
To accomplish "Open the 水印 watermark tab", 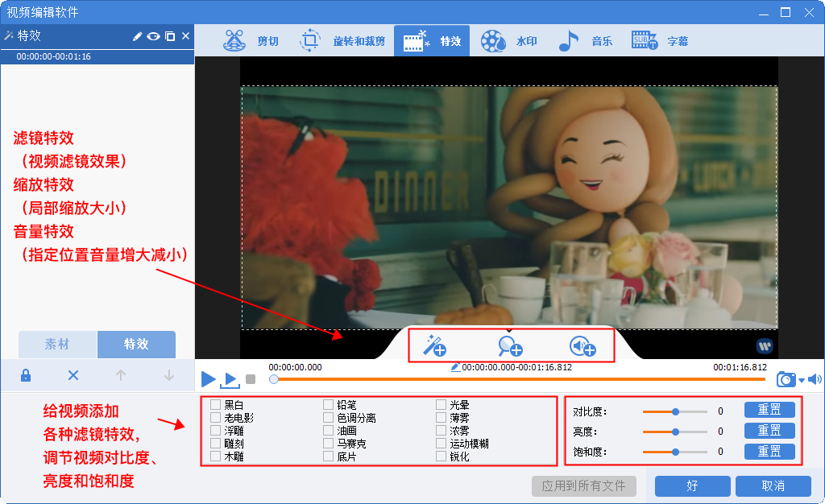I will 508,41.
